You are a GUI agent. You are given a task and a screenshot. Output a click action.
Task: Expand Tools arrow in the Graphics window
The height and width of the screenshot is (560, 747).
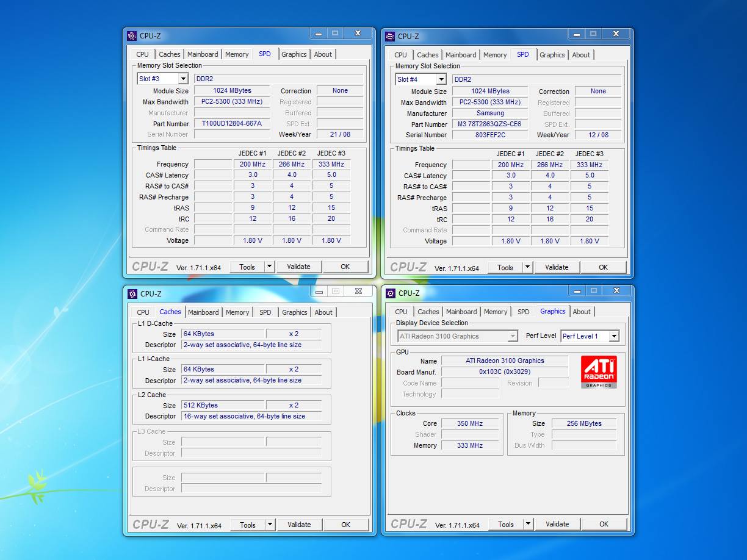coord(529,524)
